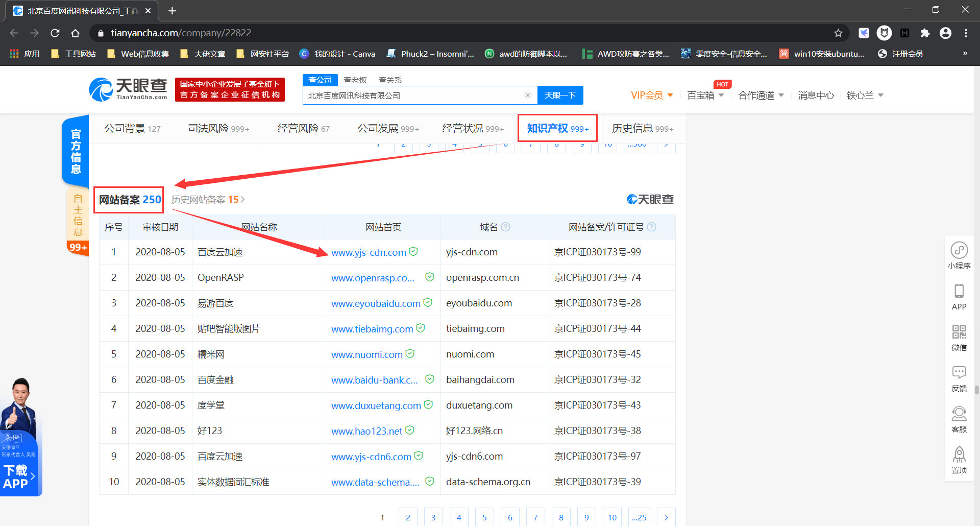View 历史网站备案 15 records
This screenshot has height=526, width=980.
click(x=206, y=199)
